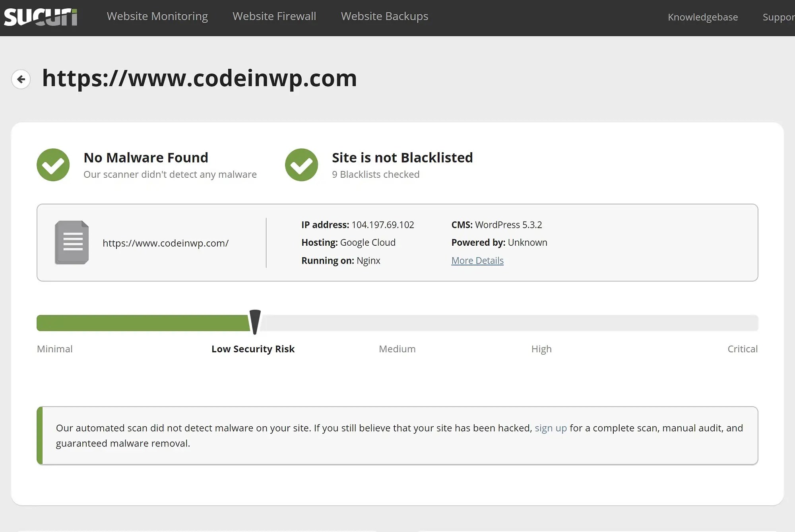Select Website Backups in the header

[384, 16]
